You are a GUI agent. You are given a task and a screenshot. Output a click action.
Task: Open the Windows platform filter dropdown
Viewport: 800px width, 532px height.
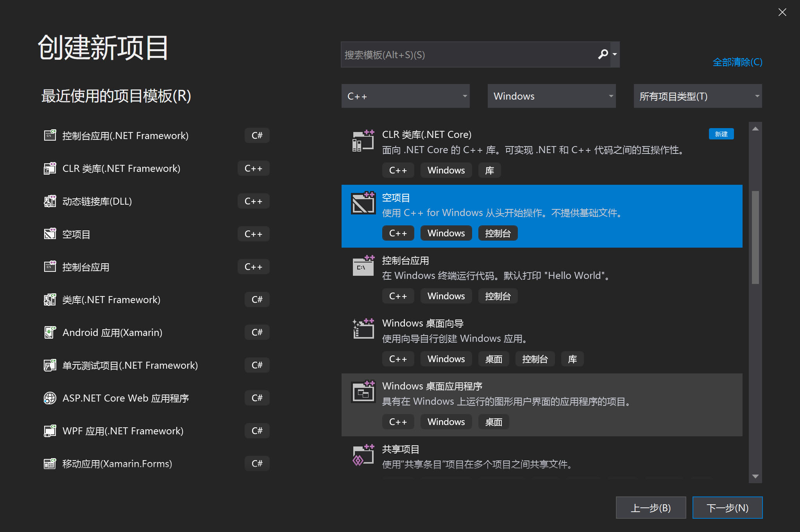click(551, 96)
